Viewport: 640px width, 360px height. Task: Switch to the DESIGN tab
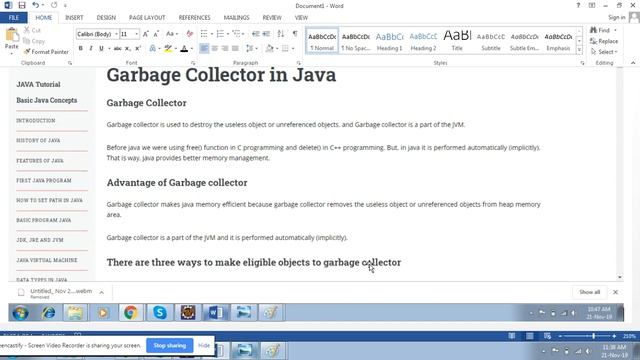pos(106,18)
